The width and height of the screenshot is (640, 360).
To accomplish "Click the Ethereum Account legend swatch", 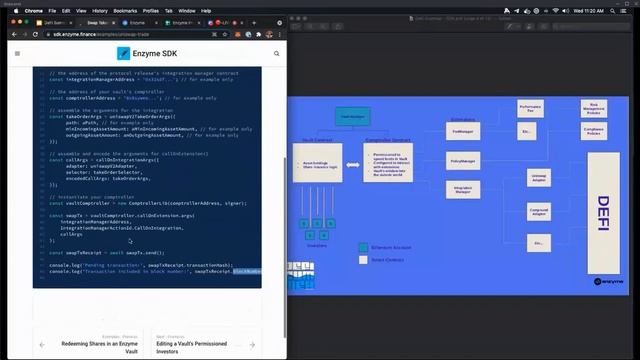I will point(363,247).
